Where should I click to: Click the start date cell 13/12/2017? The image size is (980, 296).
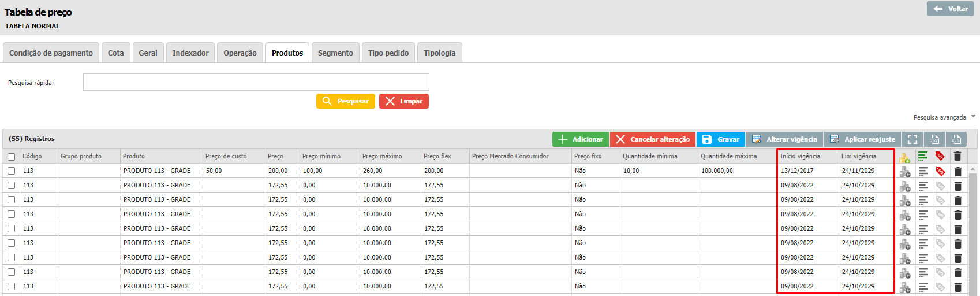(x=809, y=171)
